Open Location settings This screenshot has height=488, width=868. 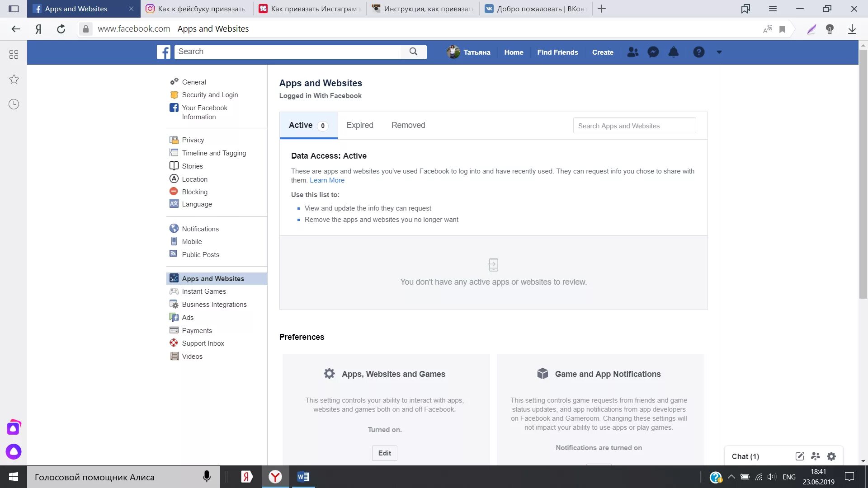195,179
